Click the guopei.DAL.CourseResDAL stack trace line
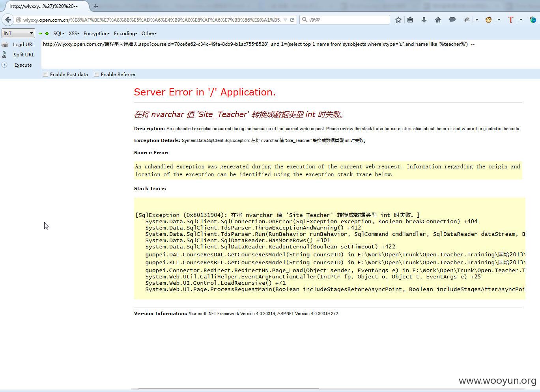This screenshot has height=392, width=540. [335, 254]
